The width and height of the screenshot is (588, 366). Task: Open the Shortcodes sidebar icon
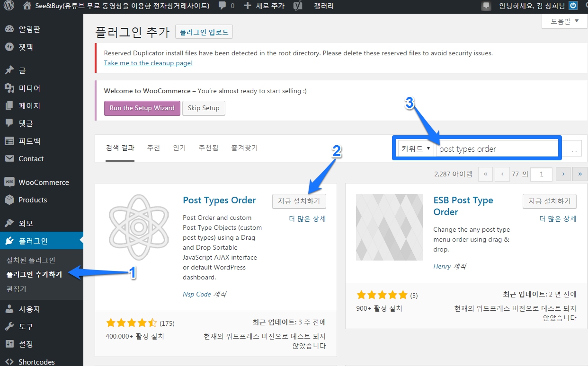10,361
